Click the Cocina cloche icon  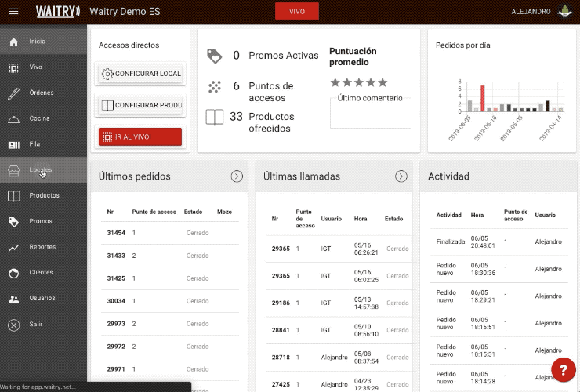coord(13,119)
